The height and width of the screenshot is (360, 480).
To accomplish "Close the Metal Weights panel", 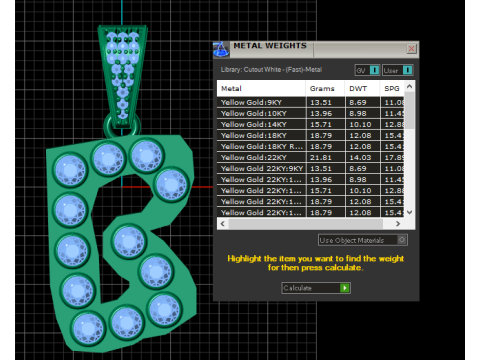I will coord(411,49).
